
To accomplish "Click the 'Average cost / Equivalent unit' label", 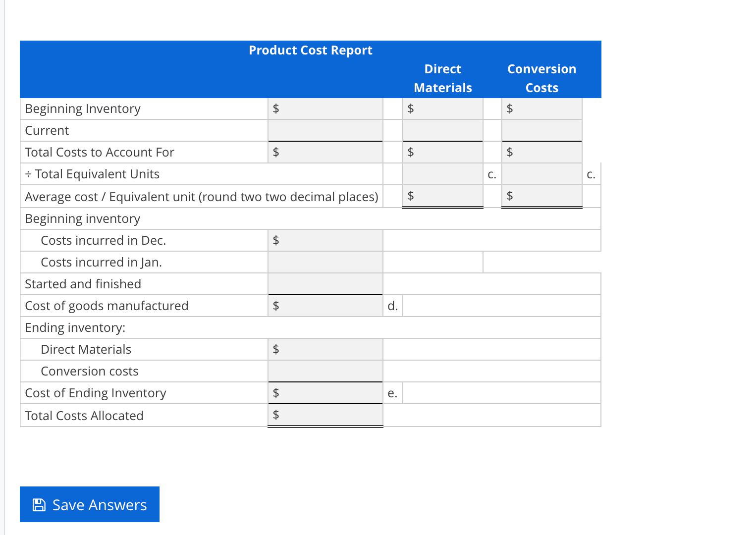I will coord(202,197).
